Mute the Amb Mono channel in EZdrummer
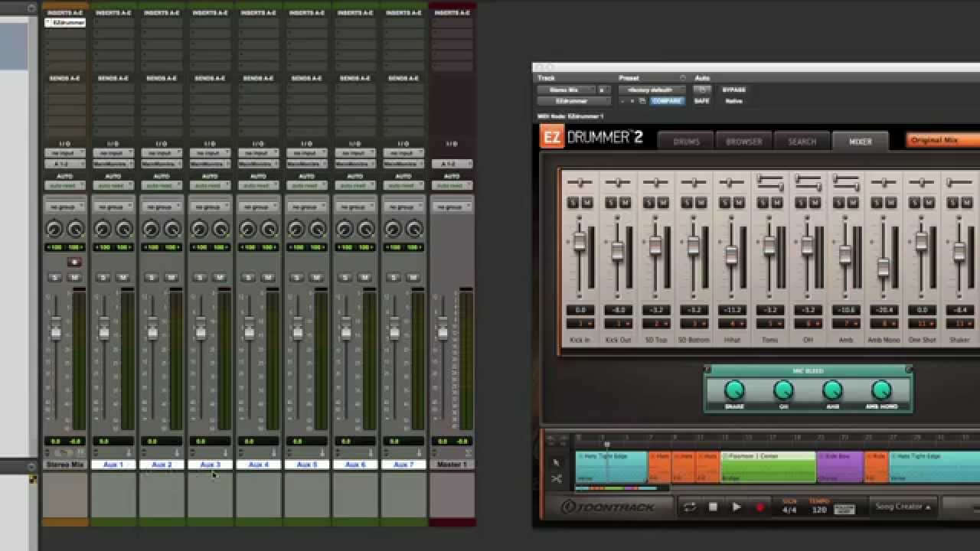The height and width of the screenshot is (551, 980). tap(890, 202)
